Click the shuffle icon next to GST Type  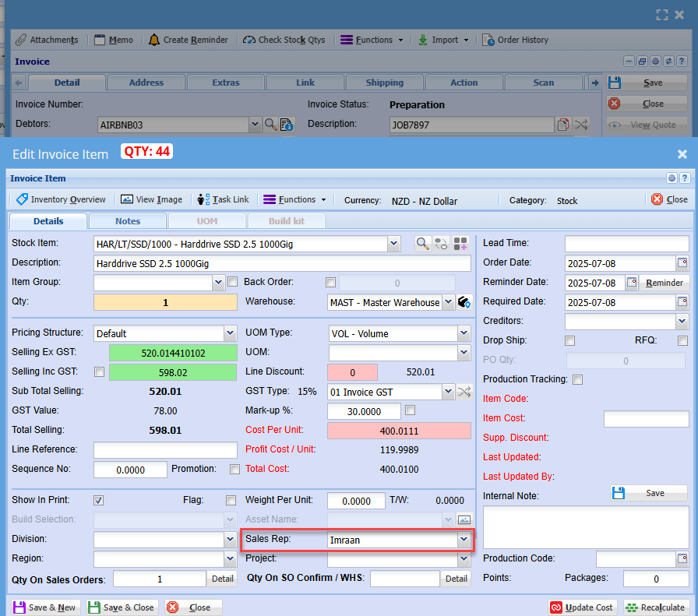[464, 392]
